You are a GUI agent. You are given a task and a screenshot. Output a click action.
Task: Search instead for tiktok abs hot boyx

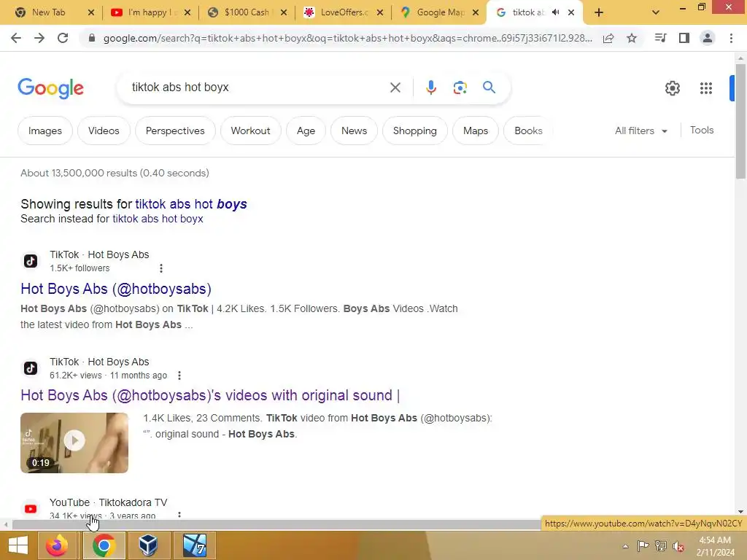(x=158, y=219)
